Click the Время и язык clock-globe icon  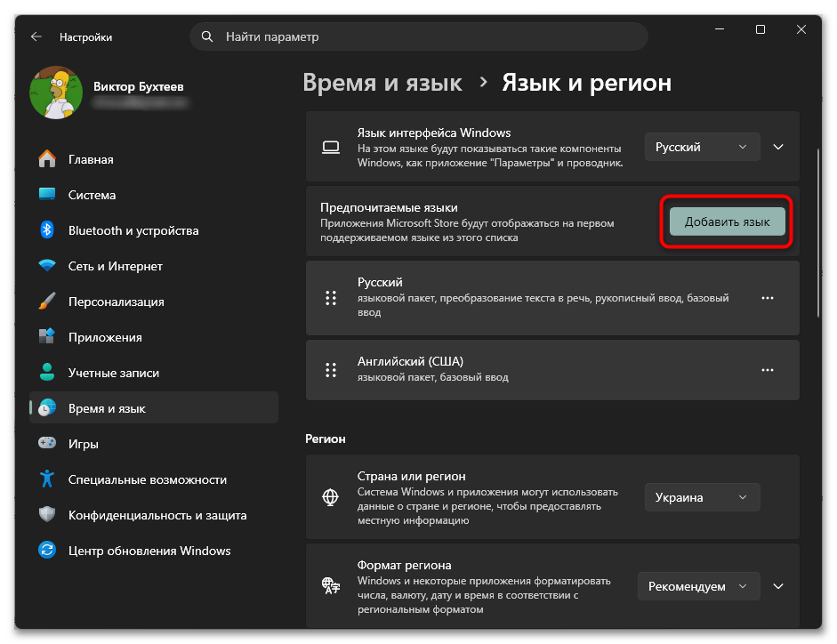coord(47,408)
